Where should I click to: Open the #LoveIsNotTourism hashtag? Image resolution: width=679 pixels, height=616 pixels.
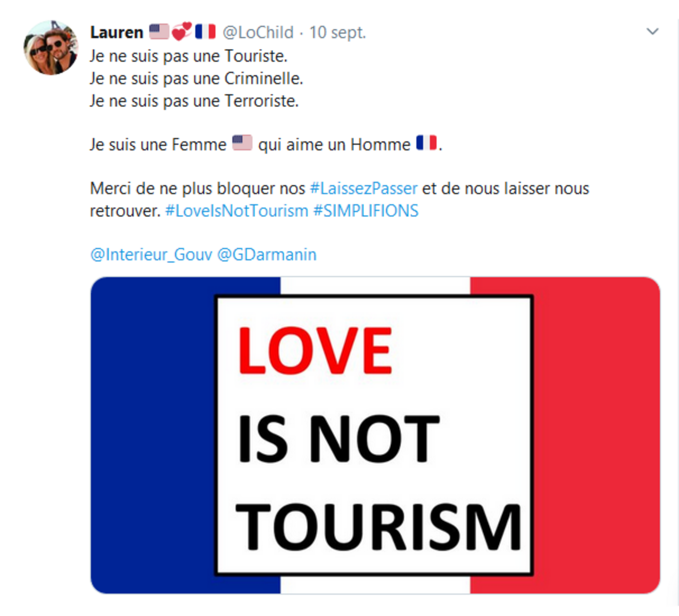[x=237, y=211]
